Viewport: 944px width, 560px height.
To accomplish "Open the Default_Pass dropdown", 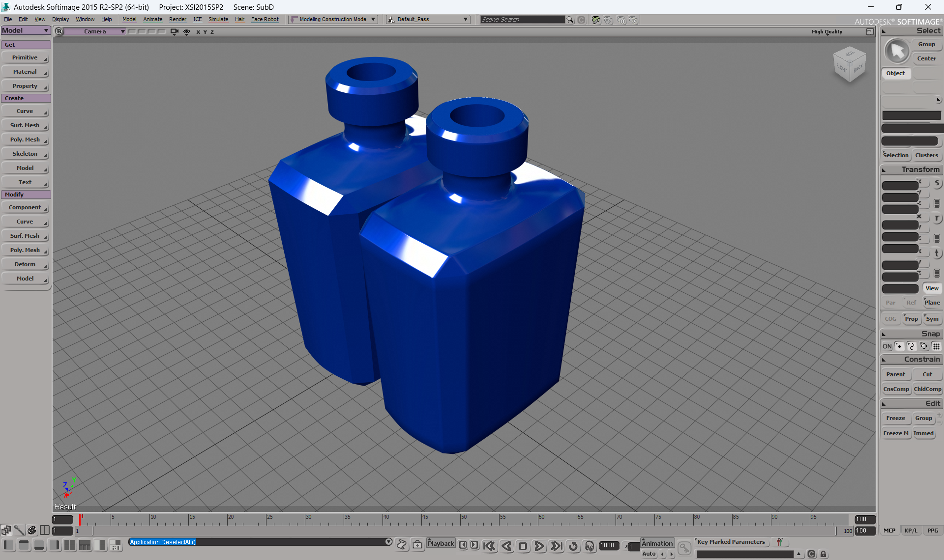I will (x=428, y=20).
